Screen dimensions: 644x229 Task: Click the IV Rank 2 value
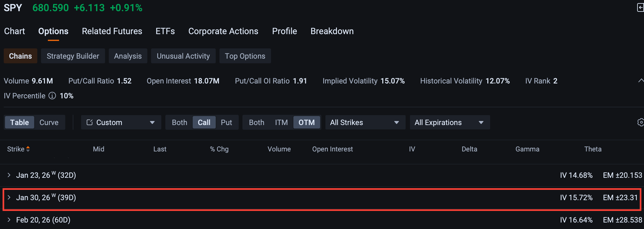coord(555,81)
